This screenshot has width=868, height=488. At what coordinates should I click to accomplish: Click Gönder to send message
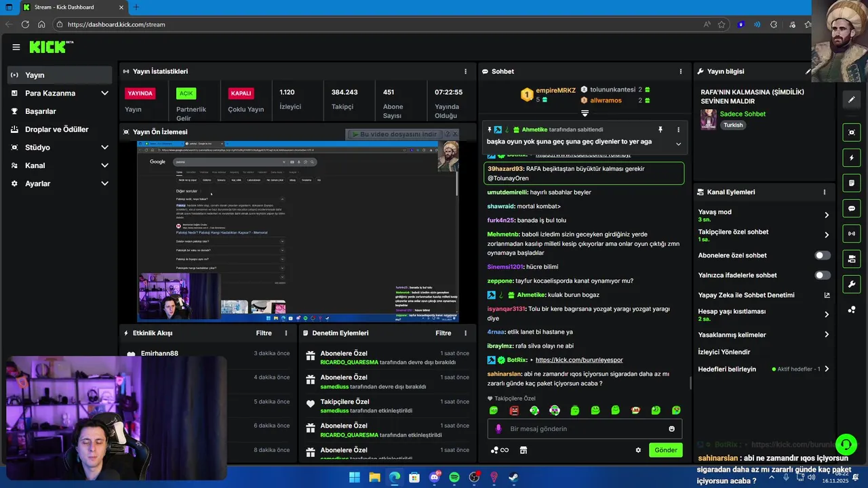[x=665, y=450]
